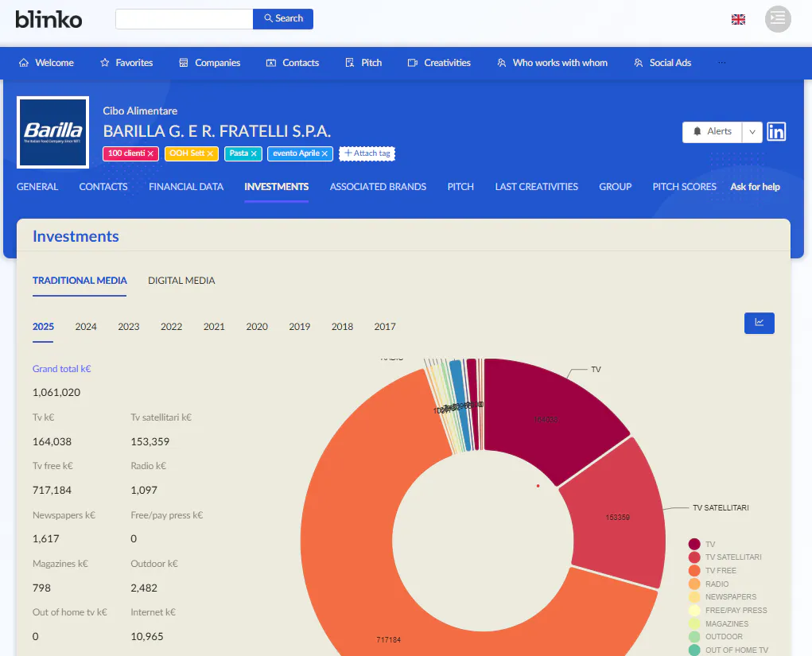Click the Internet value 10,965
The width and height of the screenshot is (812, 656).
(x=147, y=636)
